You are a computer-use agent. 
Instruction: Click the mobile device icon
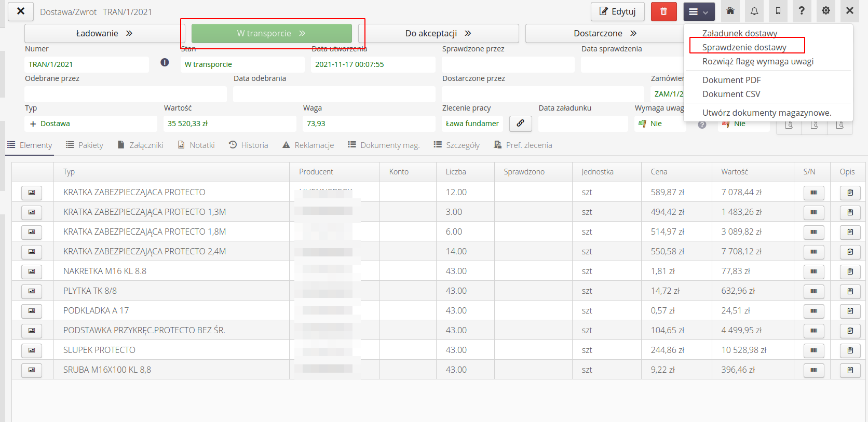pyautogui.click(x=778, y=11)
